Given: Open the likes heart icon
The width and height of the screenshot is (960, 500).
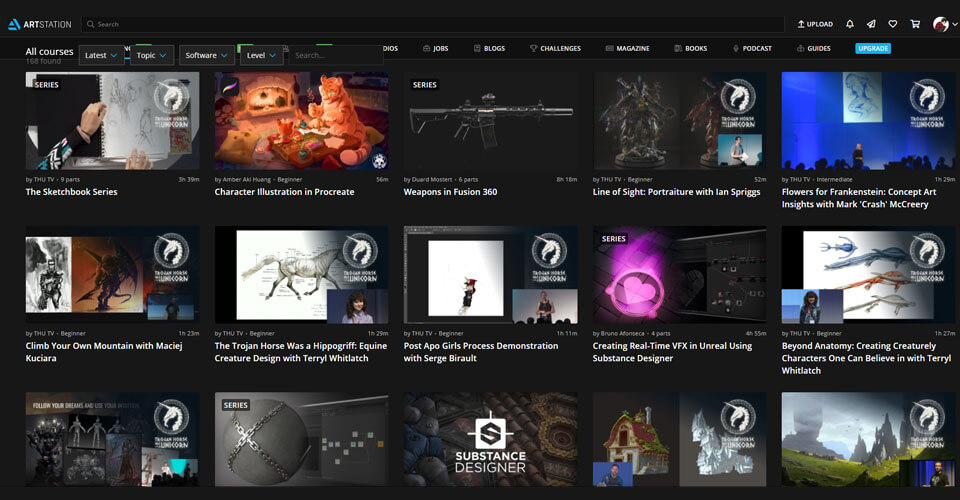Looking at the screenshot, I should tap(893, 24).
